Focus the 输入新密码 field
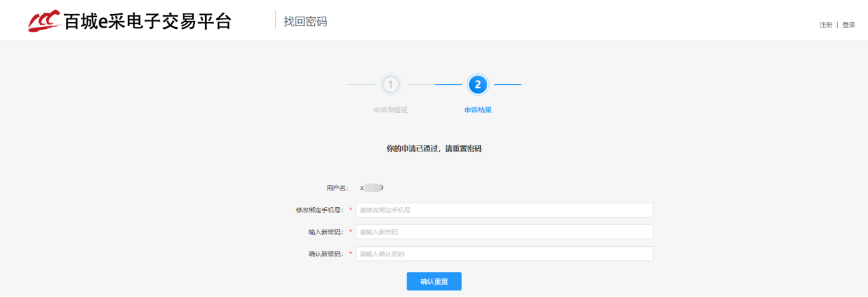The image size is (868, 297). pos(505,232)
